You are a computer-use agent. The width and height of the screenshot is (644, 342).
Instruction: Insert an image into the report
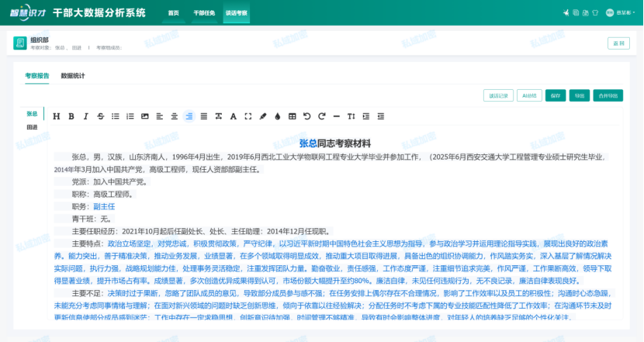coord(144,116)
